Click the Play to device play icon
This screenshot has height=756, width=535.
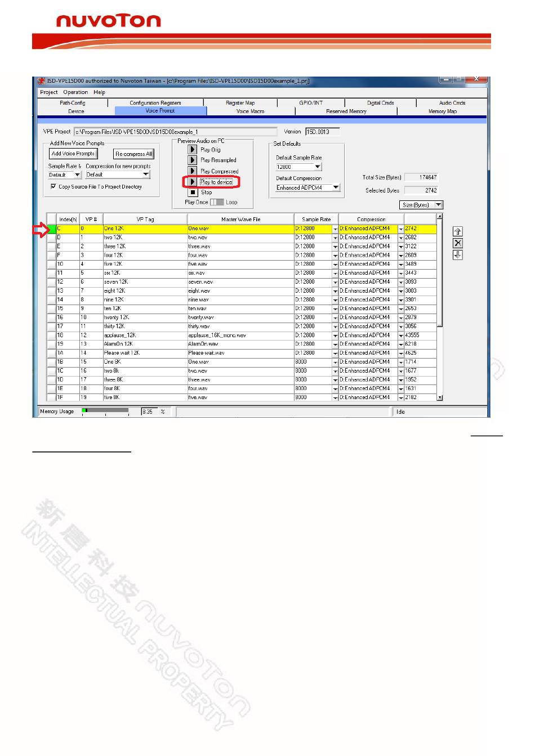[x=192, y=182]
